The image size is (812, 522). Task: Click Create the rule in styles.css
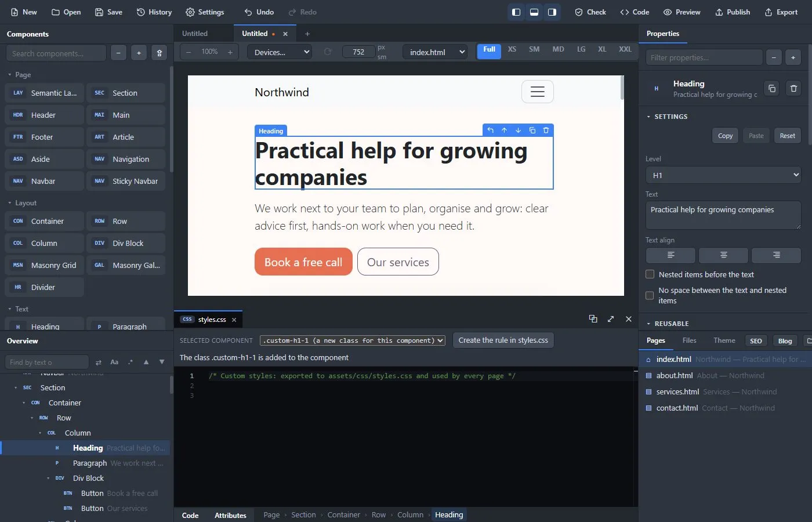tap(503, 340)
